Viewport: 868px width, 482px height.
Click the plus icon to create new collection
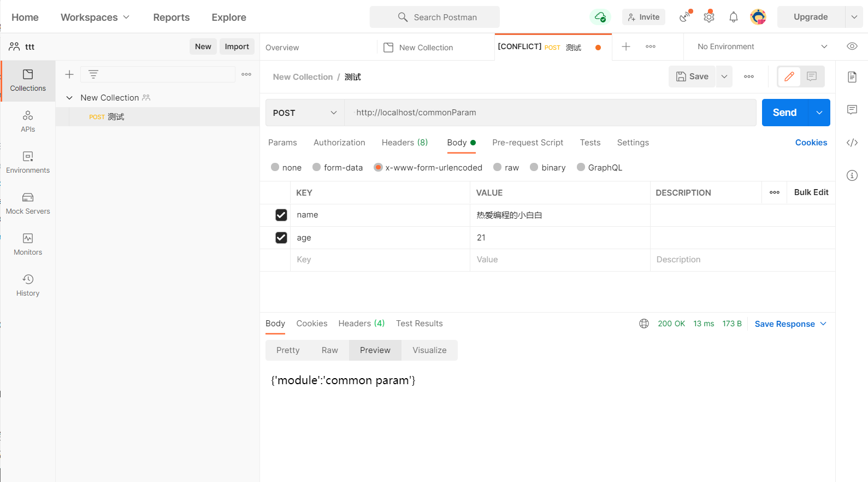click(69, 74)
